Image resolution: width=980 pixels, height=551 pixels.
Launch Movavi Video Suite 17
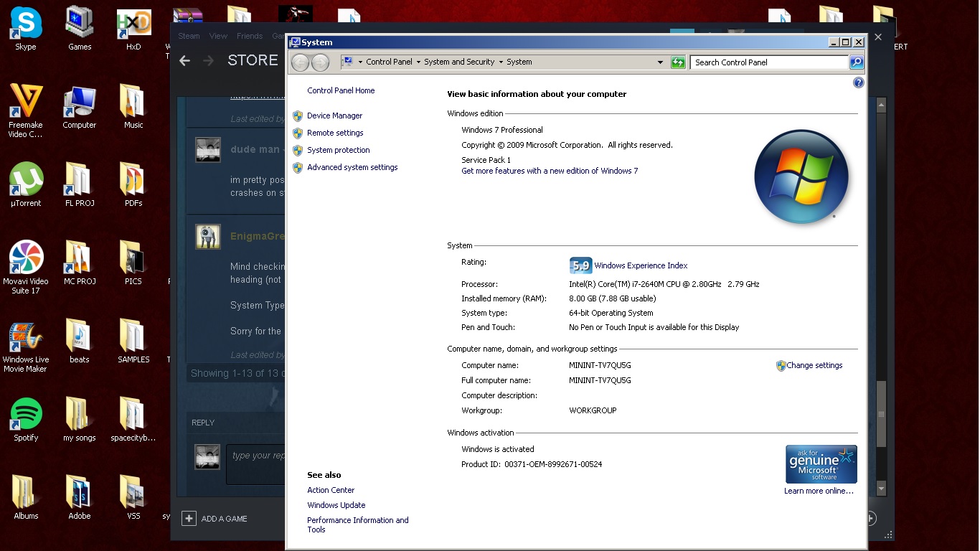tap(26, 268)
